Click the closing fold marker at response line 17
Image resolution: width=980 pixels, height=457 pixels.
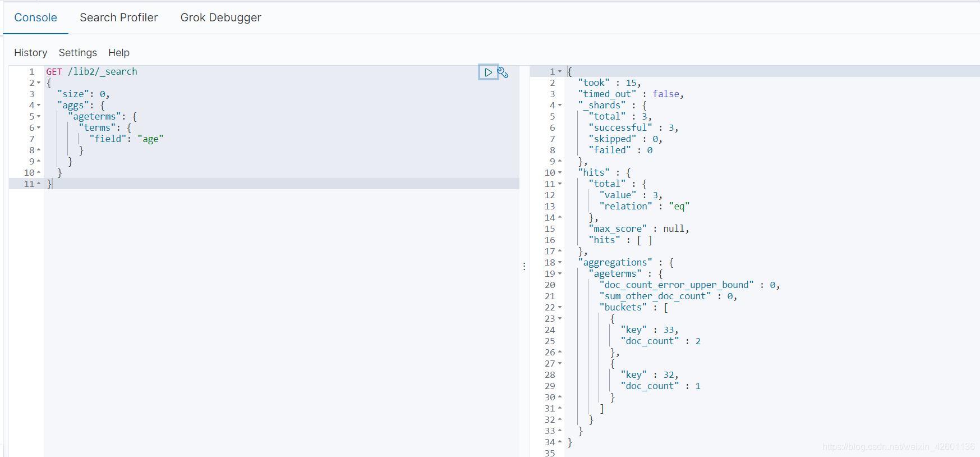tap(560, 251)
